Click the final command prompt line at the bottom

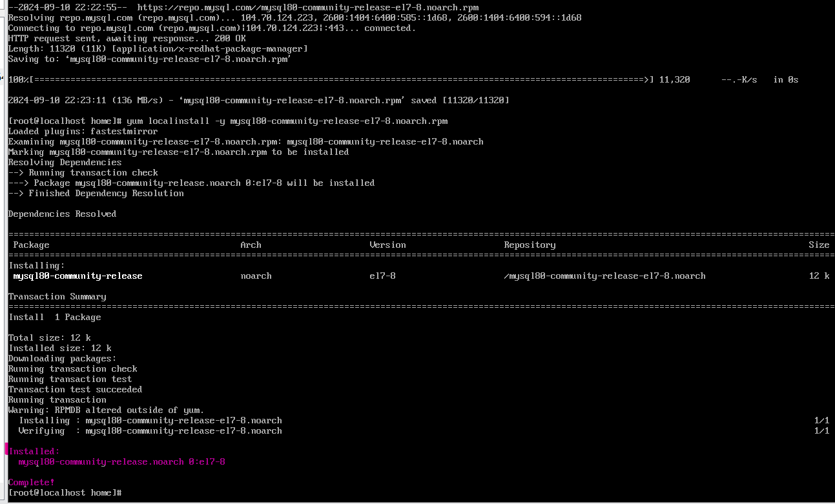65,492
